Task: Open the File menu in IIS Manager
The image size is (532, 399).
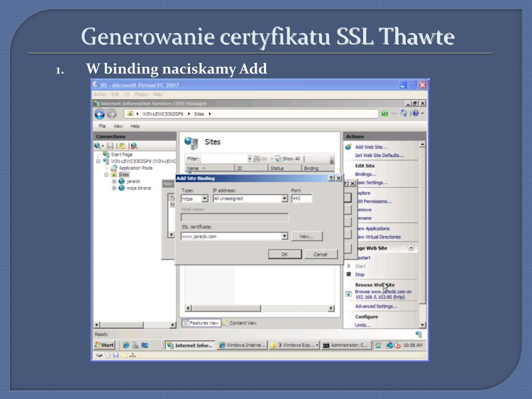Action: click(102, 126)
